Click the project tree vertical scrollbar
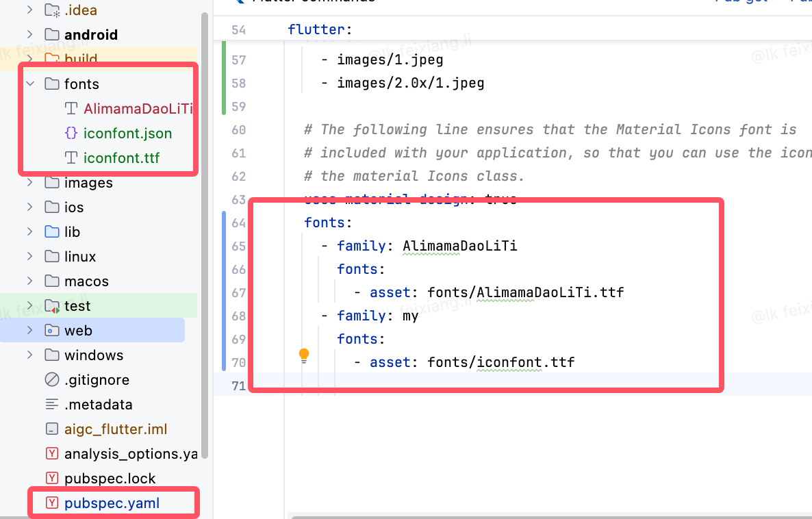The image size is (812, 519). tap(205, 236)
